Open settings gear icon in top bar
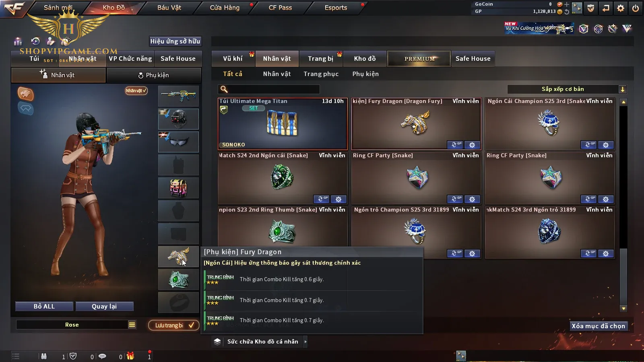Image resolution: width=644 pixels, height=362 pixels. [x=621, y=8]
